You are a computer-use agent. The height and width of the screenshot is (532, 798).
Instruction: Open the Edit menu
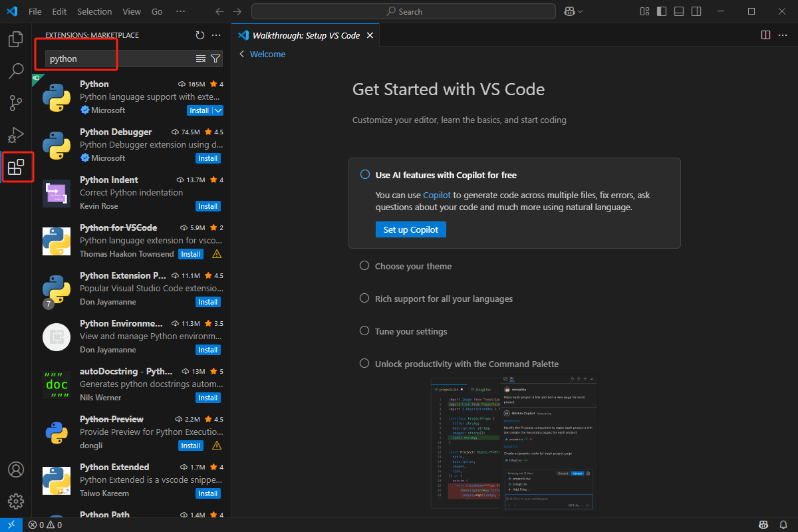click(59, 11)
